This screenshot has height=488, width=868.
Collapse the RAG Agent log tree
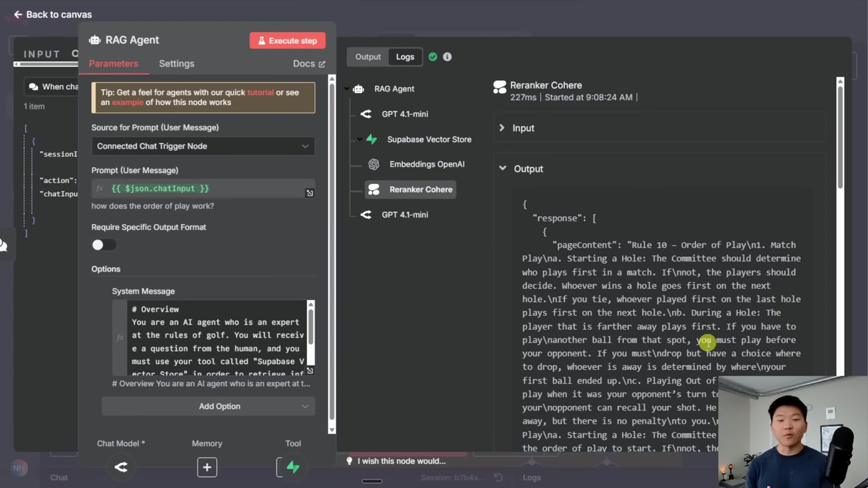[347, 89]
